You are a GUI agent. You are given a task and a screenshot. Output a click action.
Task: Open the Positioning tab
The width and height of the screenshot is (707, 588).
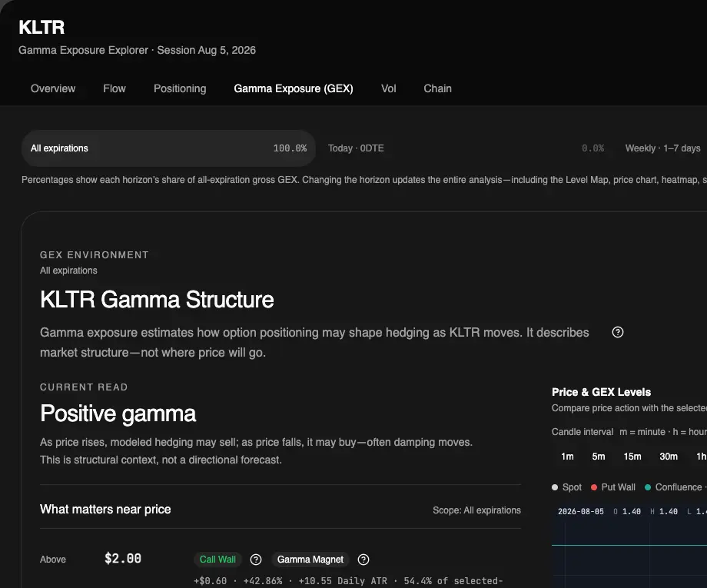point(180,88)
